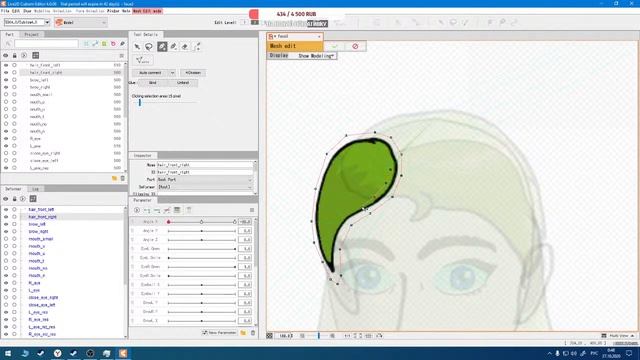Image resolution: width=640 pixels, height=360 pixels.
Task: Click the folder icon in Parameter panel footer
Action: pyautogui.click(x=243, y=333)
